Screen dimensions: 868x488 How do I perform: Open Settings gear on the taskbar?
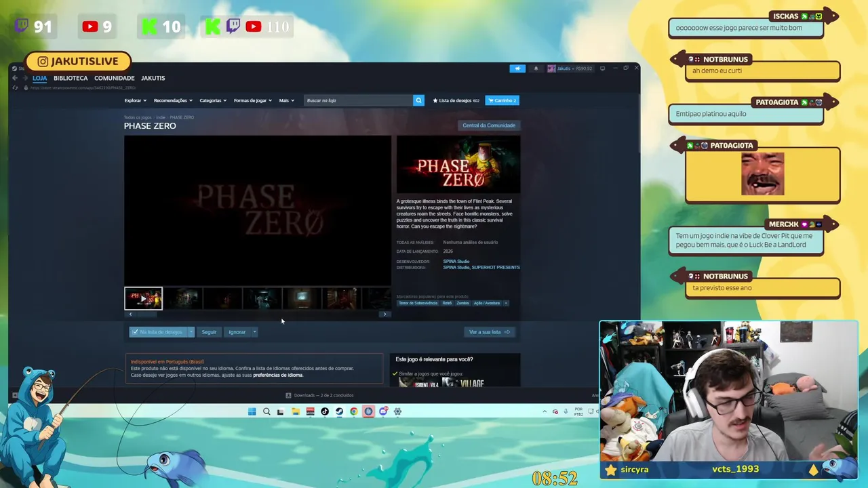[398, 411]
